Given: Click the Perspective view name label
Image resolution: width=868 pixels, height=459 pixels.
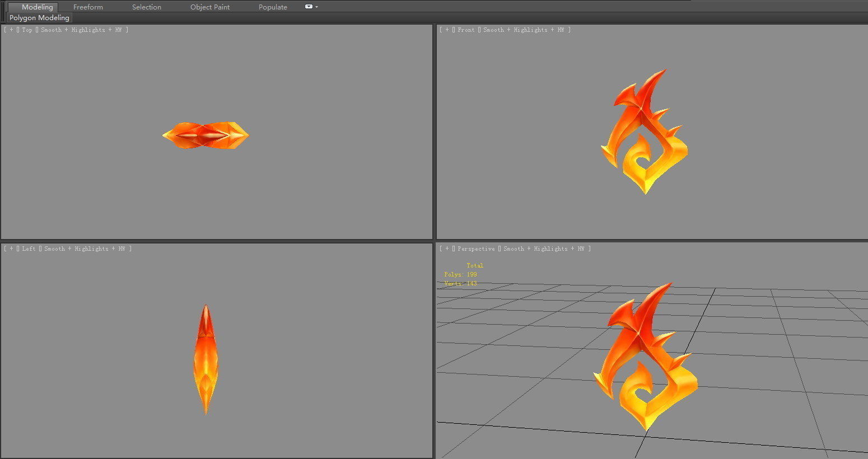Looking at the screenshot, I should pos(476,249).
